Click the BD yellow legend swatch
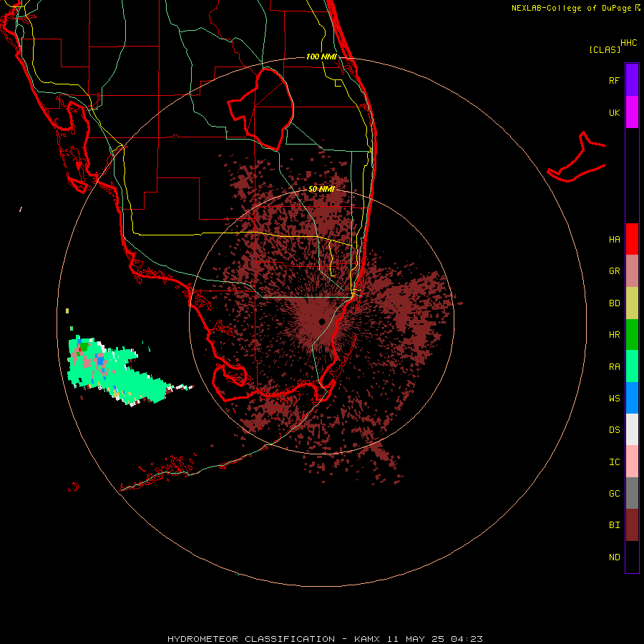 (x=632, y=303)
